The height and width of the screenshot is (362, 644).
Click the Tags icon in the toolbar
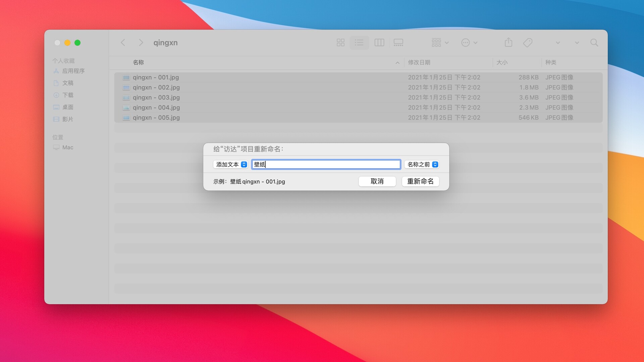click(x=528, y=43)
